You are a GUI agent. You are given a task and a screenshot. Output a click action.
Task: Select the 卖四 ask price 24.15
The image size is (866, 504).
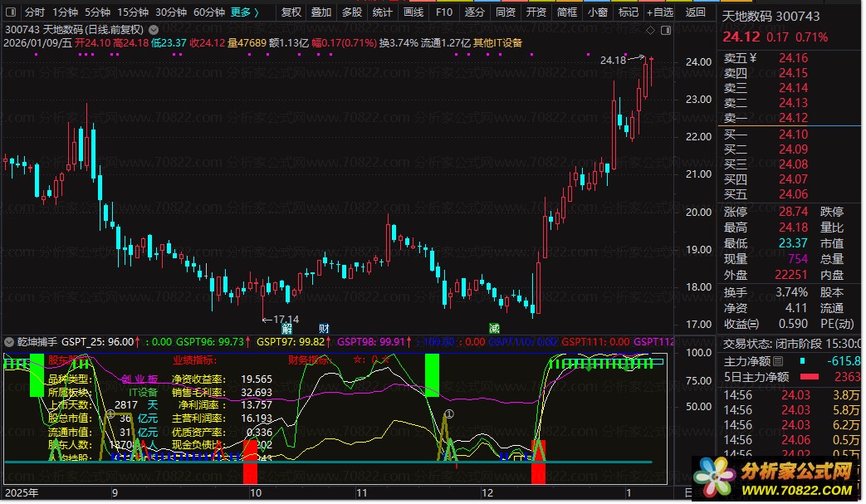[793, 73]
